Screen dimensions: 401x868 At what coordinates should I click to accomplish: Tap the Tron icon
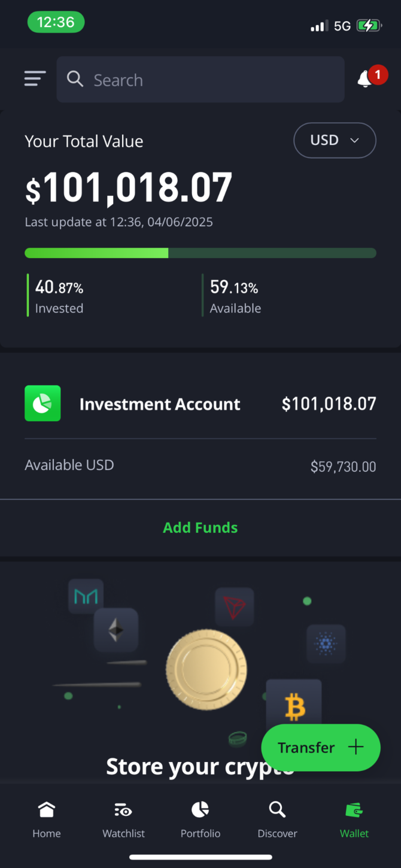point(234,606)
